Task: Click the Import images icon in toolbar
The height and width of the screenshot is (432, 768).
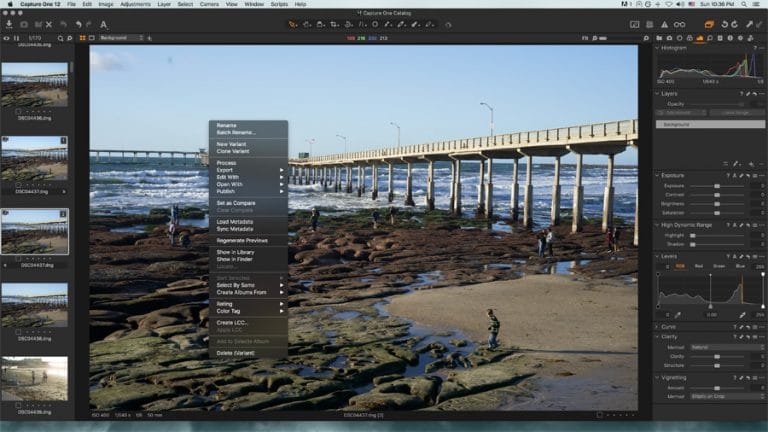Action: (9, 24)
